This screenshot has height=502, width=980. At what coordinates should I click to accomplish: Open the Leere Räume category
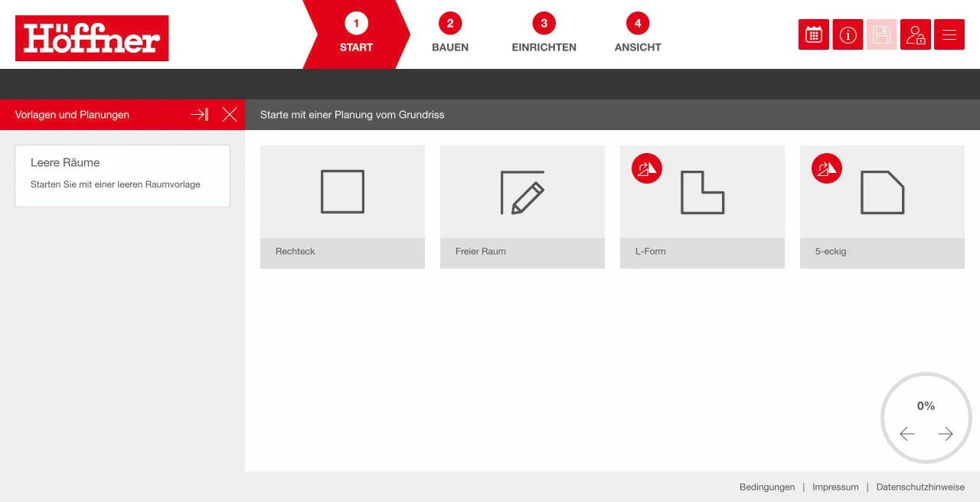(x=122, y=176)
